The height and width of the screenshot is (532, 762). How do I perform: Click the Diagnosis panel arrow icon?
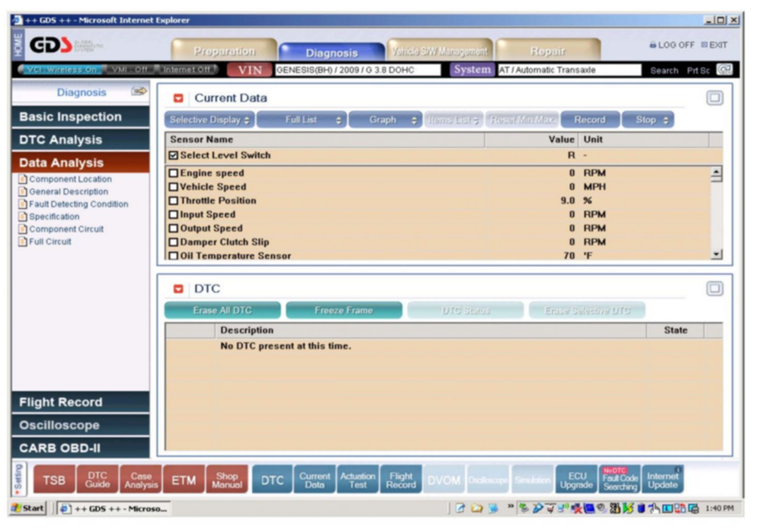coord(138,92)
